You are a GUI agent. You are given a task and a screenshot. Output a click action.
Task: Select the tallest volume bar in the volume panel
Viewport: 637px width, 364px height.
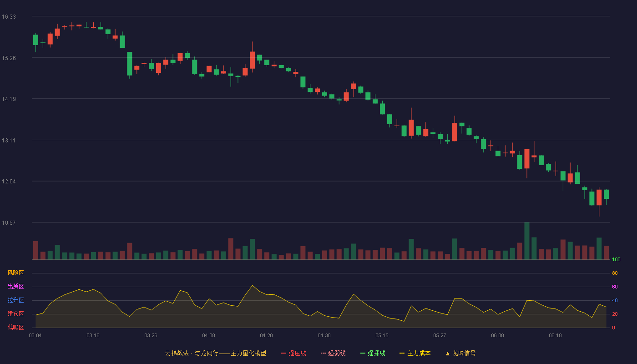(x=527, y=241)
